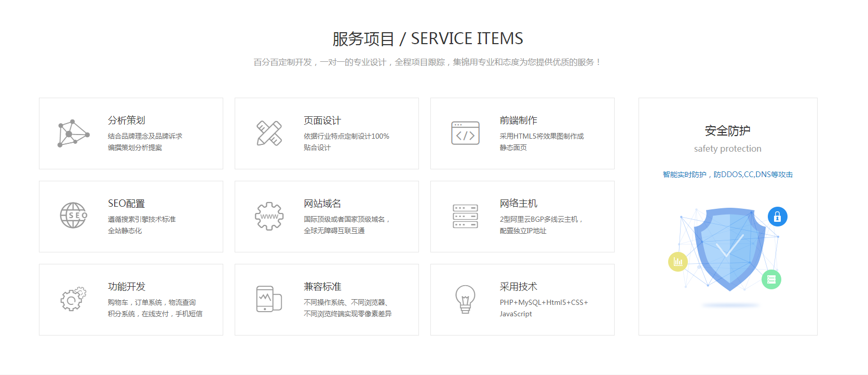Click the 贴合设计 text
This screenshot has width=868, height=375.
[x=317, y=148]
